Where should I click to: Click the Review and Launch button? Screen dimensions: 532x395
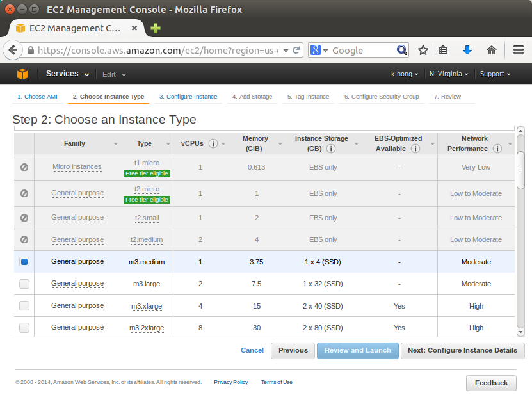click(358, 351)
